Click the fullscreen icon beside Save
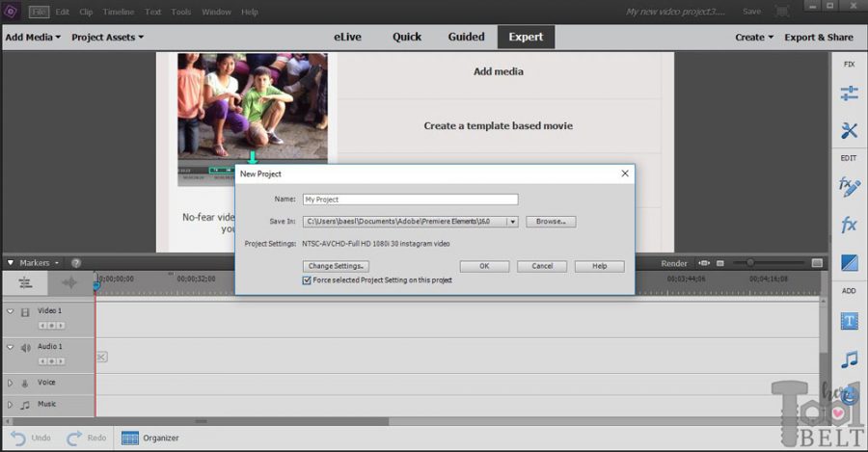Viewport: 868px width, 452px height. [x=781, y=12]
